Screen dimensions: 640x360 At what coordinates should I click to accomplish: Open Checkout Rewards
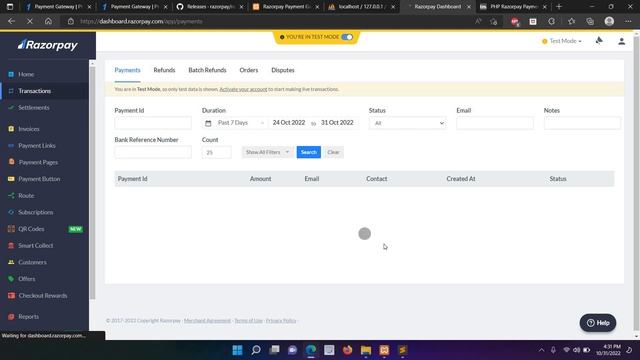coord(42,296)
